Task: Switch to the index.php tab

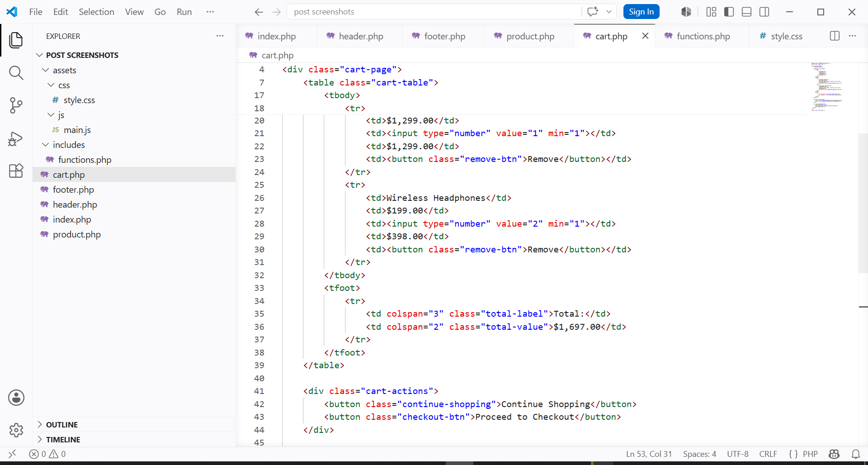Action: tap(276, 36)
